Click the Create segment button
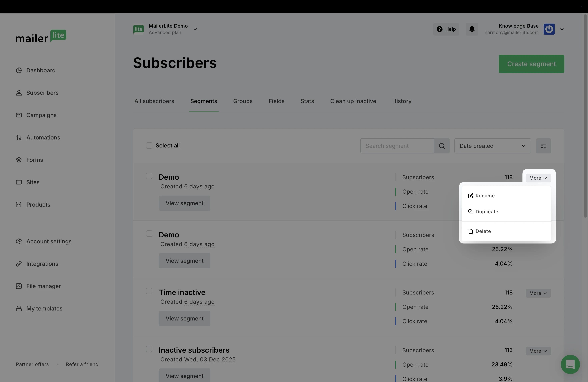This screenshot has height=382, width=588. (x=531, y=64)
